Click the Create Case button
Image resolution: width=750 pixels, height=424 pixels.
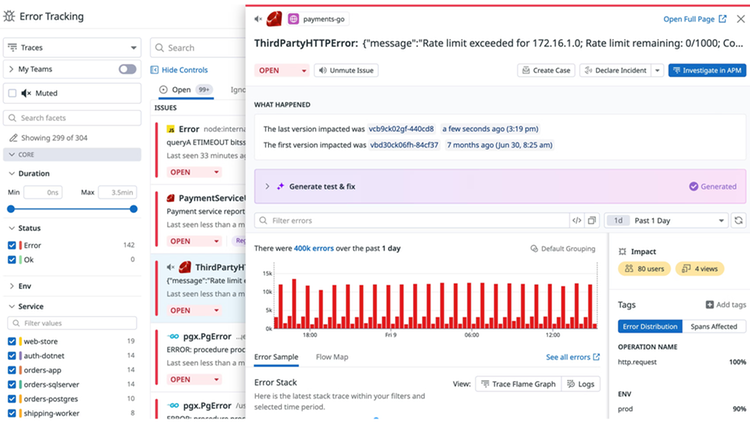pos(546,70)
